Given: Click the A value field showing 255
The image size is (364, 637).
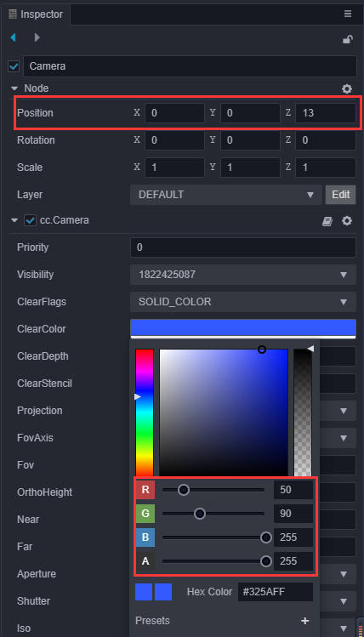Looking at the screenshot, I should pos(293,561).
